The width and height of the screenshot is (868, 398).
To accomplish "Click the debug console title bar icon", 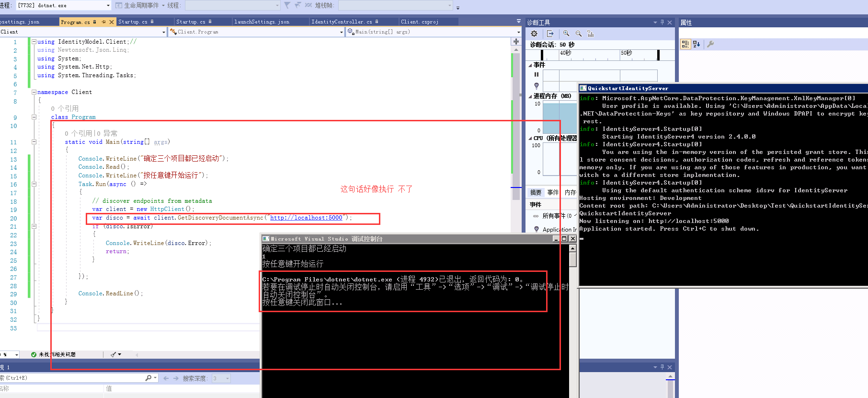I will coord(266,239).
